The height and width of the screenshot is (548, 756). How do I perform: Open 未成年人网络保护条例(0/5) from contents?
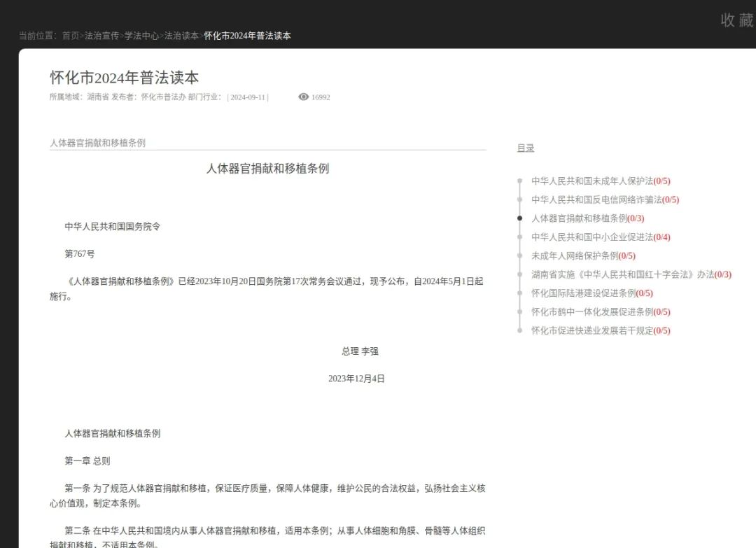[582, 255]
